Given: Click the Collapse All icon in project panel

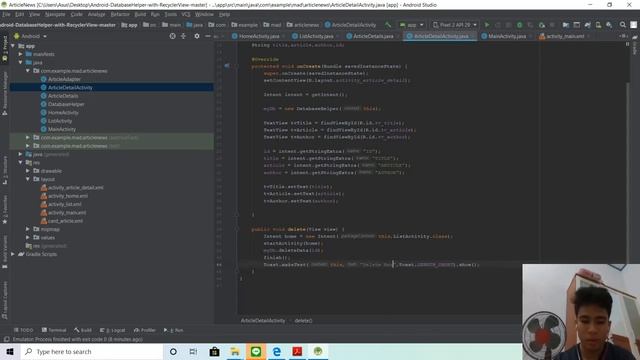Looking at the screenshot, I should (x=183, y=36).
